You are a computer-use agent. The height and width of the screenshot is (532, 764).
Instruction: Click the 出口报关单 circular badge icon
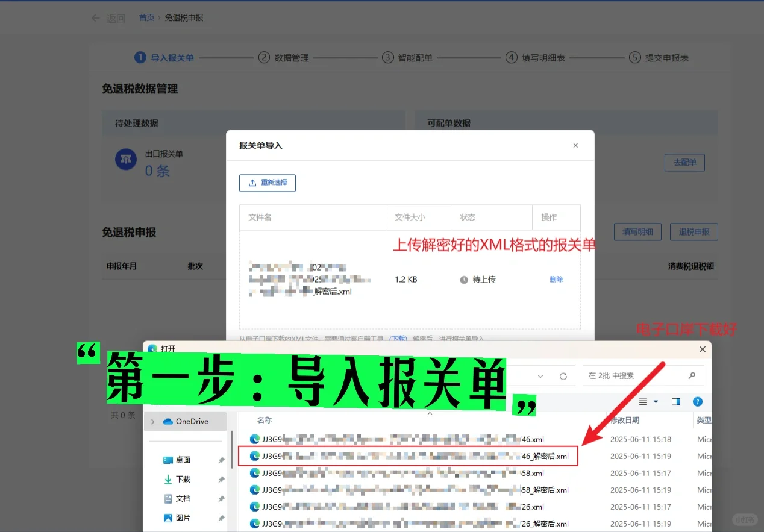[125, 160]
